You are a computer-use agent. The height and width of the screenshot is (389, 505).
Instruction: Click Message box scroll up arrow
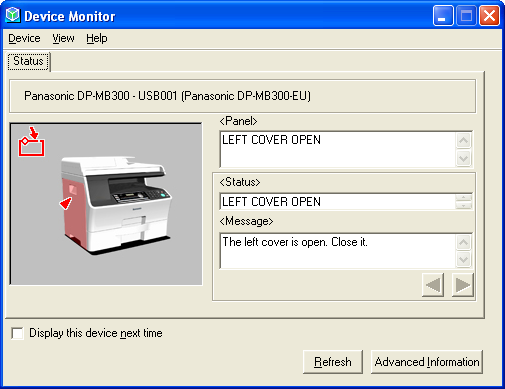(463, 242)
